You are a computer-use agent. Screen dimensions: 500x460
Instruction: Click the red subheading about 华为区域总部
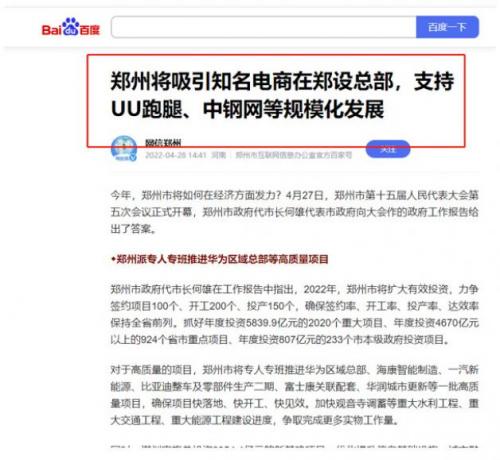(x=220, y=259)
